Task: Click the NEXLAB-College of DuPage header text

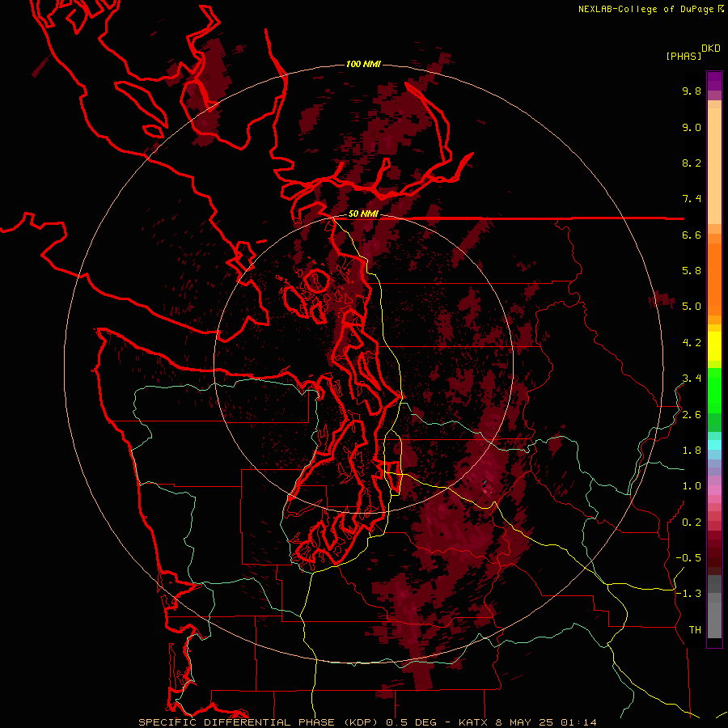Action: click(x=647, y=9)
